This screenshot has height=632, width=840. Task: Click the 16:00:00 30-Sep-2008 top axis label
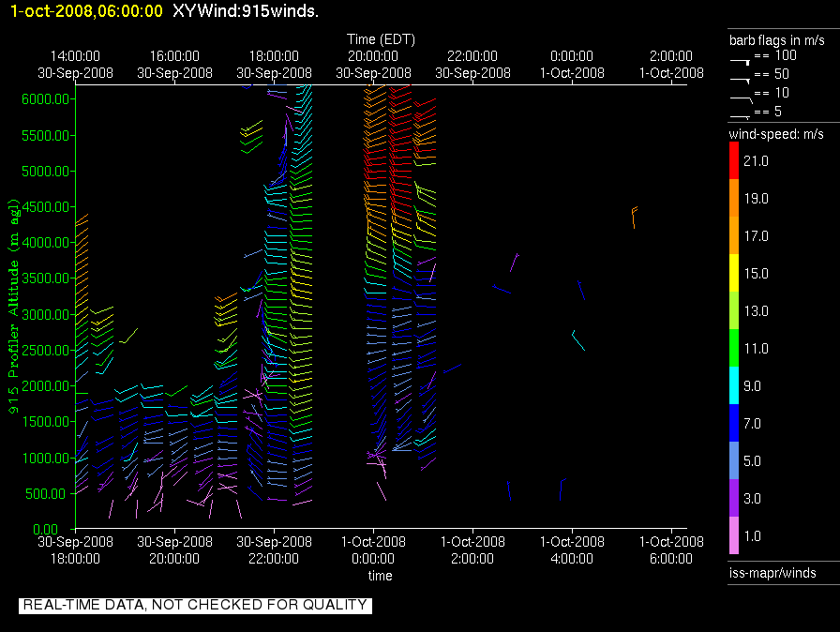click(174, 65)
